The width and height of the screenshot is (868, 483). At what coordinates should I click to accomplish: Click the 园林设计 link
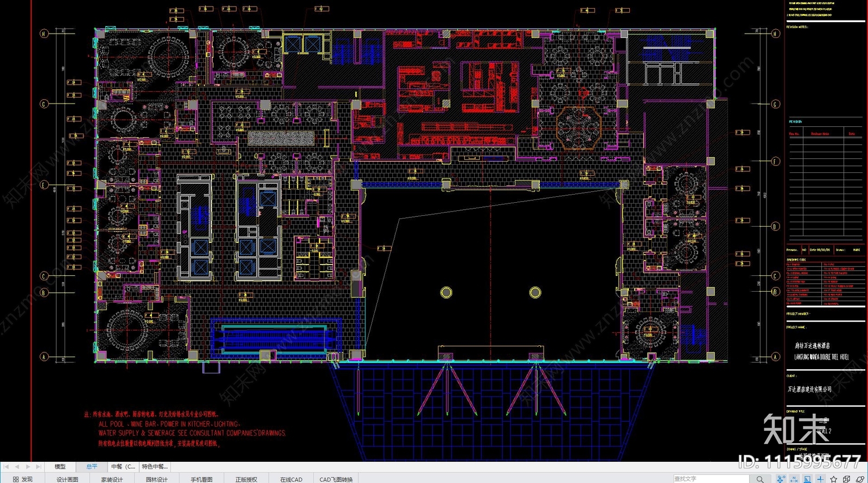[156, 479]
